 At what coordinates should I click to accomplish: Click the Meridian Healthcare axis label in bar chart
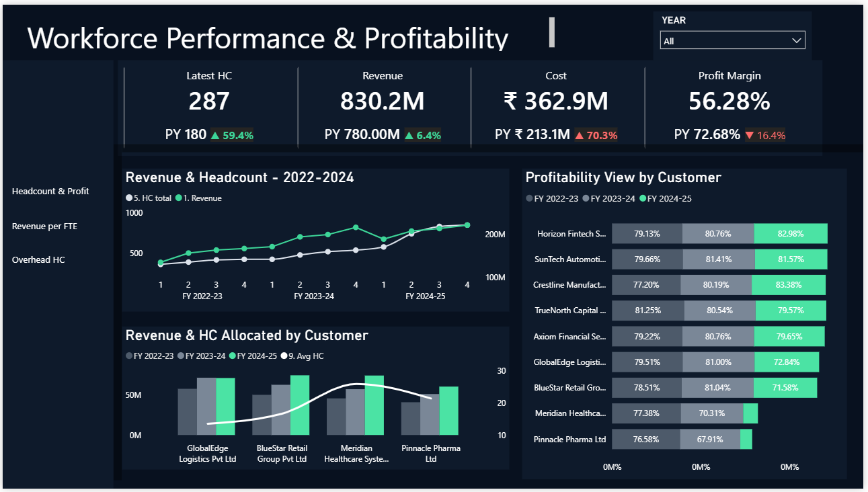tap(357, 454)
